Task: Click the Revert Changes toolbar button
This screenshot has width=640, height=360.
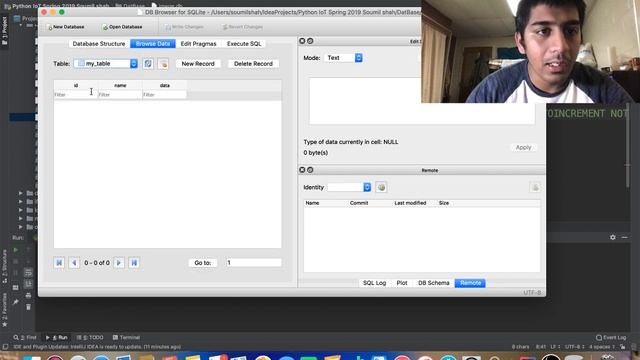Action: [x=242, y=27]
